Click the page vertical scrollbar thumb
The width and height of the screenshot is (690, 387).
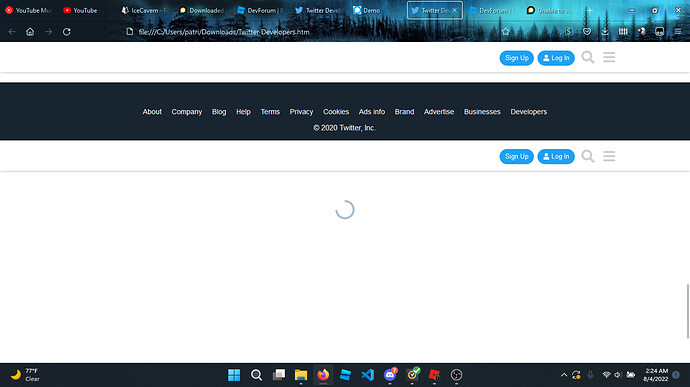click(x=688, y=311)
